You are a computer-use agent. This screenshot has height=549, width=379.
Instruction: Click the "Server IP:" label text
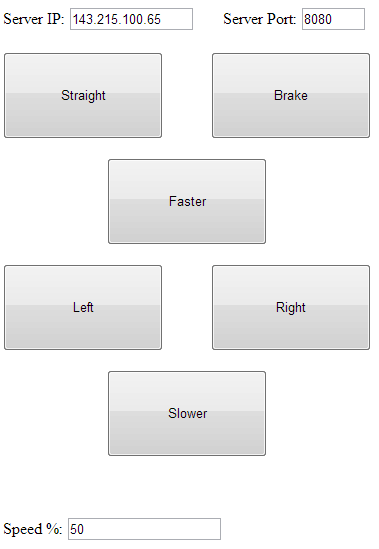[34, 19]
